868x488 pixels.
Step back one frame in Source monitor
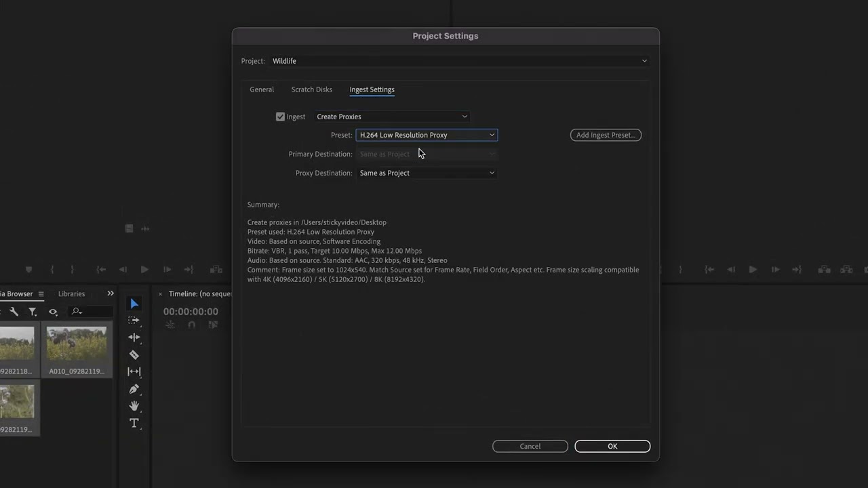point(123,269)
